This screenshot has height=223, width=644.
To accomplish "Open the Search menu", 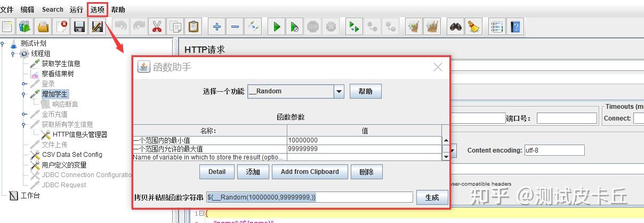I will (x=52, y=10).
